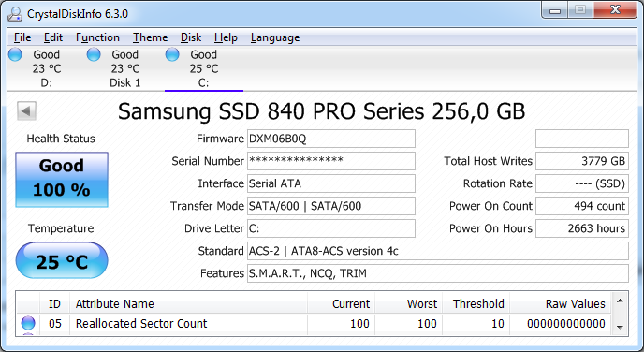This screenshot has width=644, height=352.
Task: Open the Function menu
Action: point(97,37)
